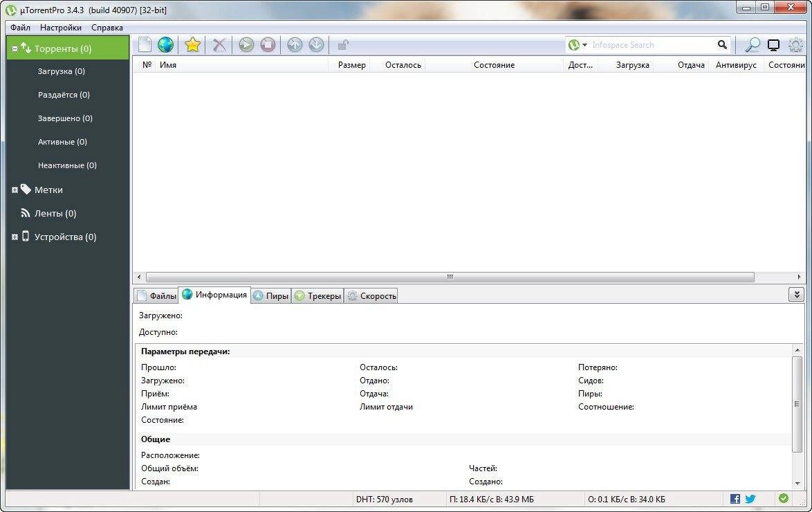Open the search engine dropdown arrow
Screen dimensions: 812x512
click(x=584, y=44)
